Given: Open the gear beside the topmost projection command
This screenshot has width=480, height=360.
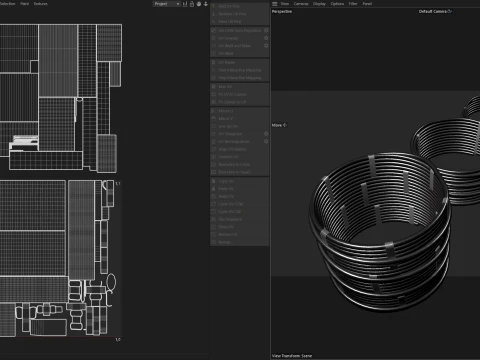Looking at the screenshot, I should 266,30.
